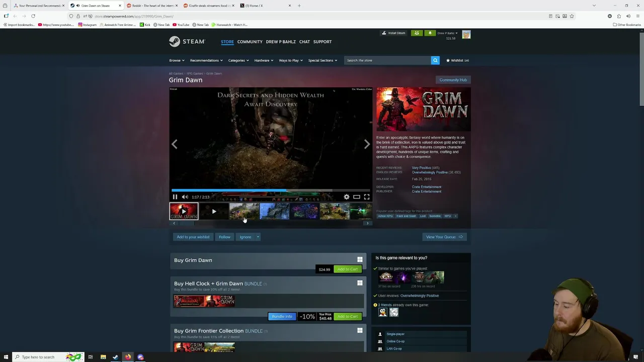Open the CHAT tab

(304, 42)
